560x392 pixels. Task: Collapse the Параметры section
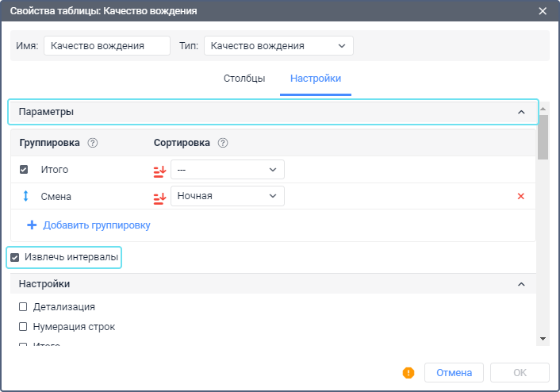click(x=521, y=112)
